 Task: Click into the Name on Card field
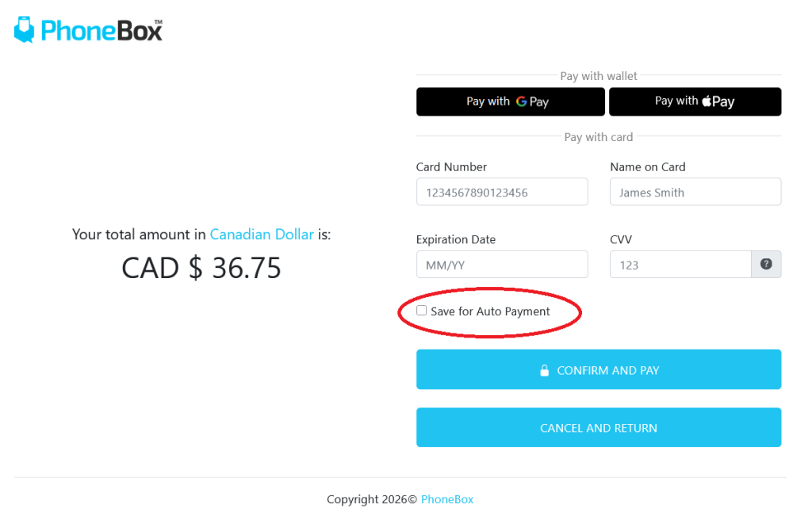(x=695, y=192)
